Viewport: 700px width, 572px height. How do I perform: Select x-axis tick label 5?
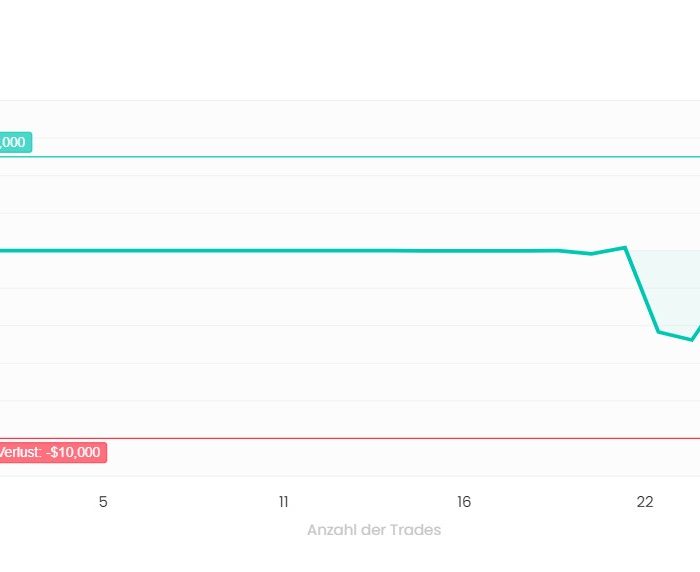[103, 502]
